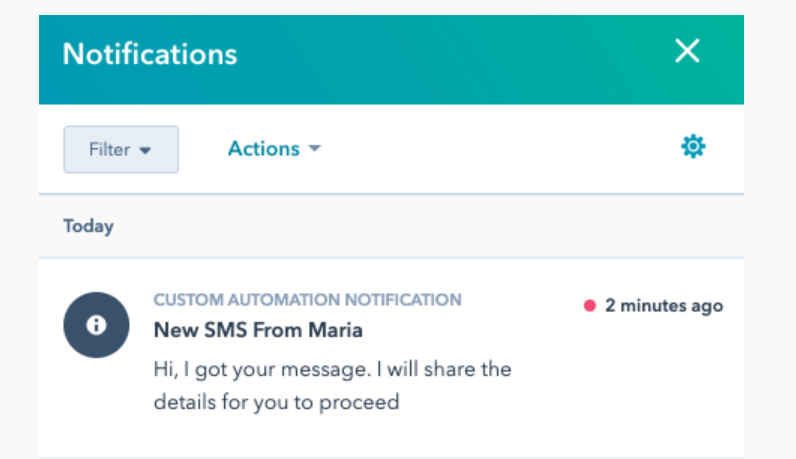Click the 'details for you to proceed' line

[277, 402]
